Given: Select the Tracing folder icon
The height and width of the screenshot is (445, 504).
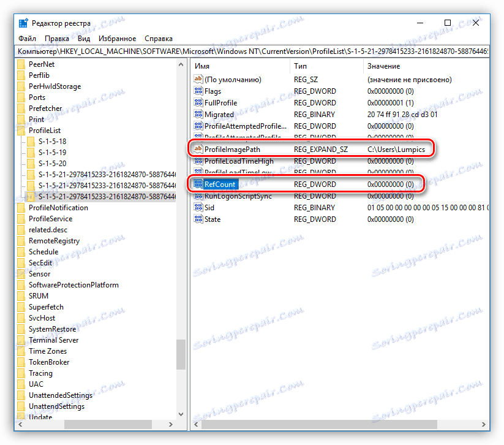Looking at the screenshot, I should click(21, 373).
